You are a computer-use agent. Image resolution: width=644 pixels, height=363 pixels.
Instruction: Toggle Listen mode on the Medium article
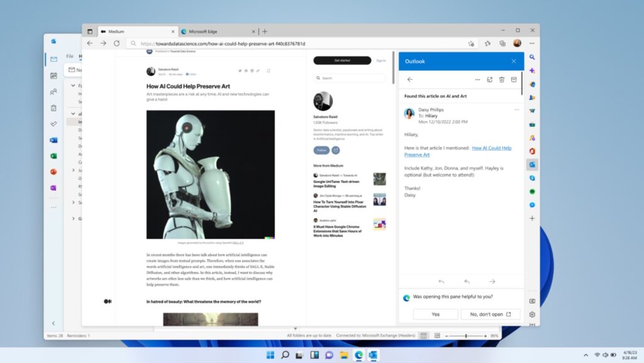click(191, 74)
